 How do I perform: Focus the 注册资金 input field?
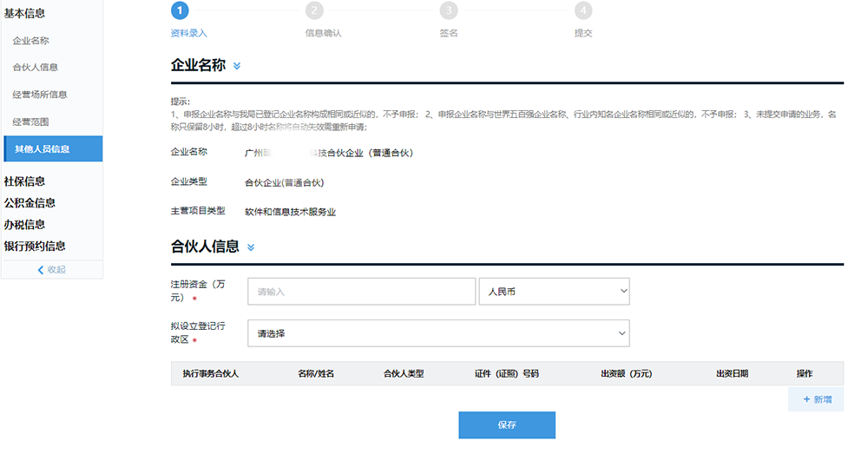(x=361, y=291)
